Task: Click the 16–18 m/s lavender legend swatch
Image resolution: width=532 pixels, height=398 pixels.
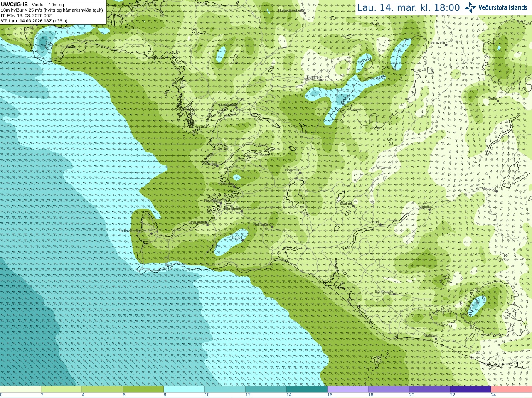Action: pyautogui.click(x=348, y=389)
